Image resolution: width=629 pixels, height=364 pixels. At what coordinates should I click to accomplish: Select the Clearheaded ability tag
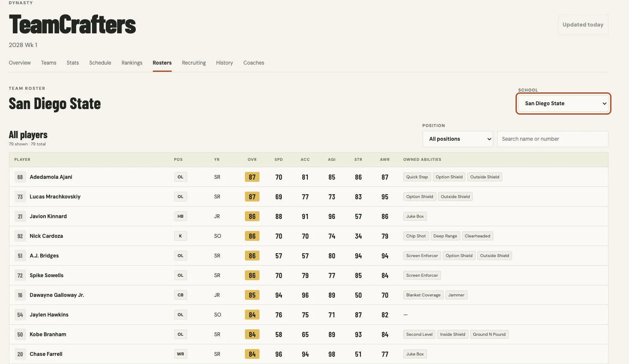pyautogui.click(x=477, y=236)
